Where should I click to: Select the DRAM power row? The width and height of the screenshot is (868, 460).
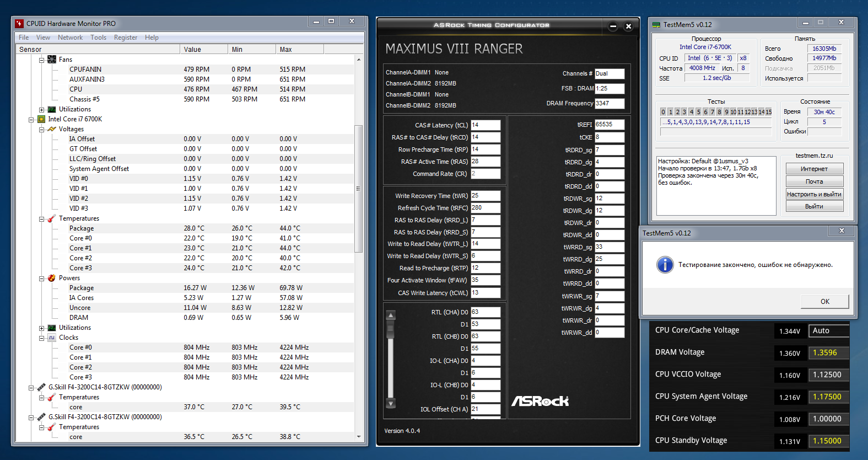pyautogui.click(x=185, y=318)
